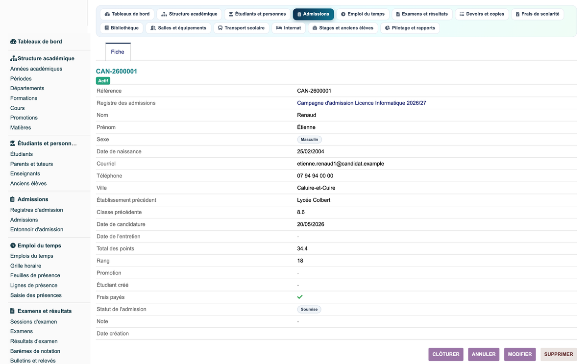This screenshot has width=588, height=364.
Task: Click the CLÔTURER button
Action: click(x=446, y=354)
